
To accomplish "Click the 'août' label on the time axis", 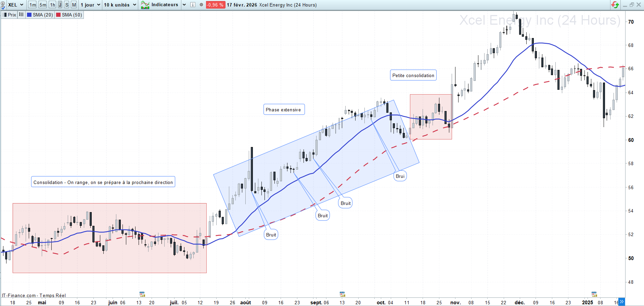I will point(246,303).
